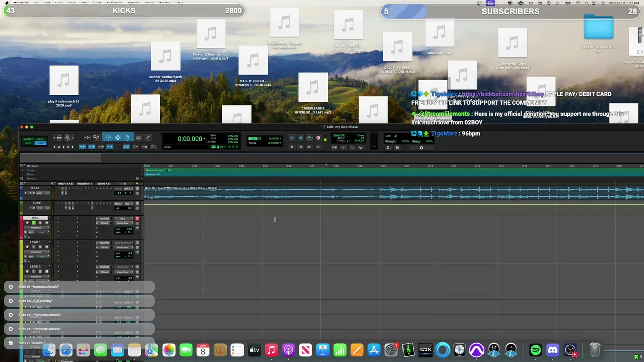Toggle Mute on REC track
The width and height of the screenshot is (644, 362).
pos(47,223)
